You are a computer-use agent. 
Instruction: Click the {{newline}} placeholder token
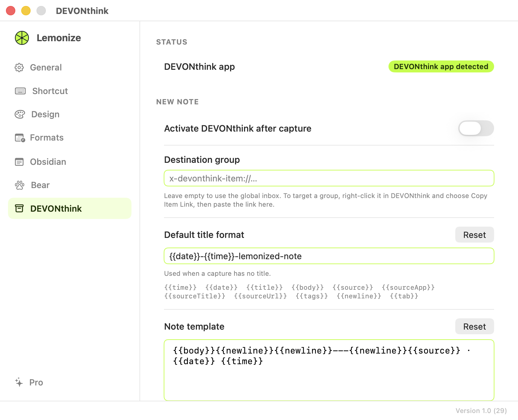(359, 296)
